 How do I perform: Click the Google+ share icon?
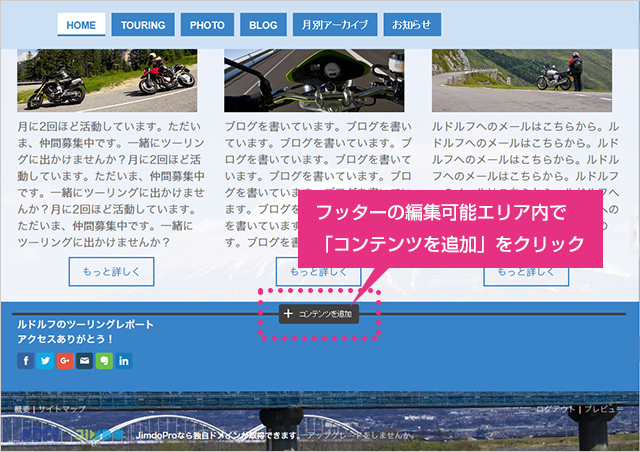65,361
